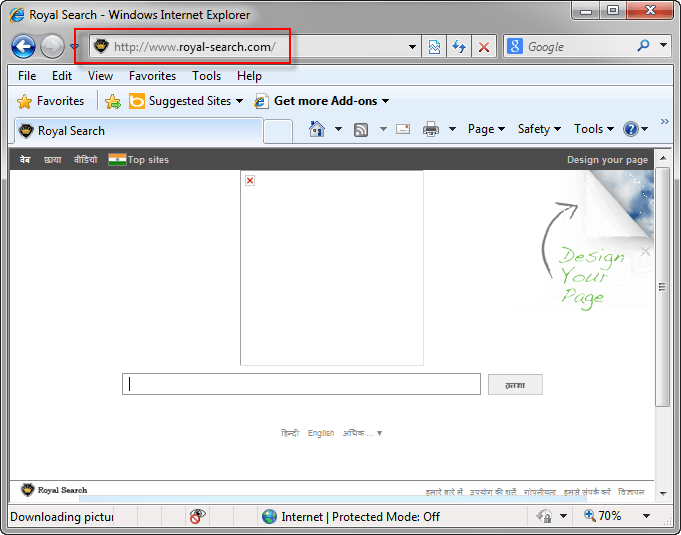Open the zoom level dropdown arrow
Image resolution: width=681 pixels, height=535 pixels.
(646, 516)
